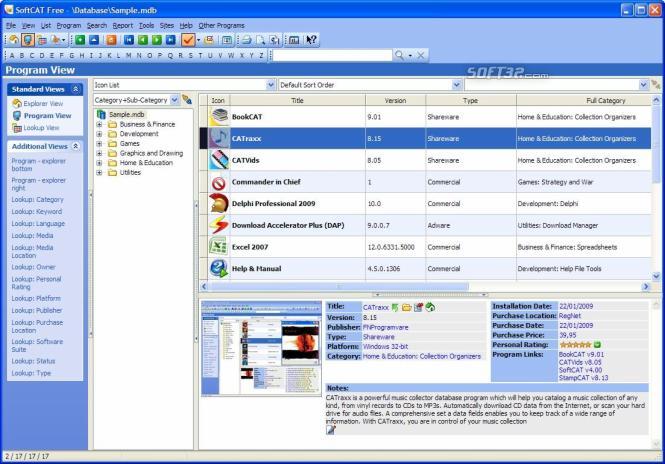Click the Commander in Chief icon
This screenshot has height=464, width=665.
pos(219,182)
